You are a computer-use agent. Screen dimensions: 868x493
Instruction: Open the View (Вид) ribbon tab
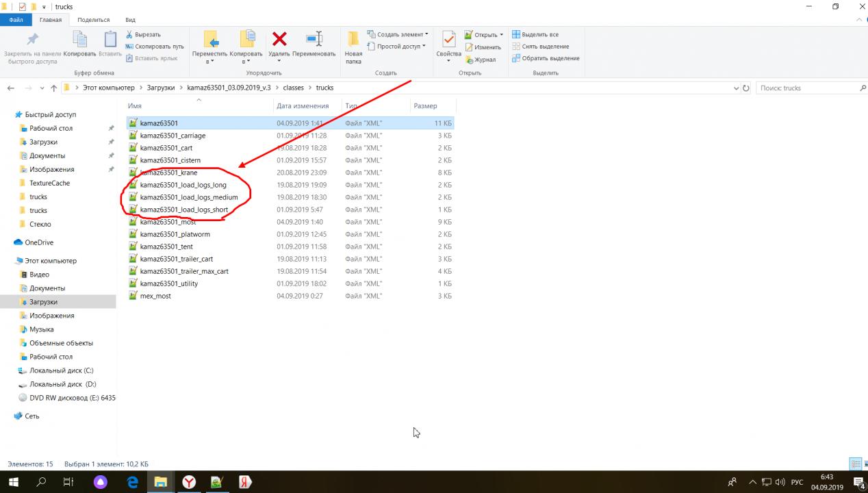point(130,20)
